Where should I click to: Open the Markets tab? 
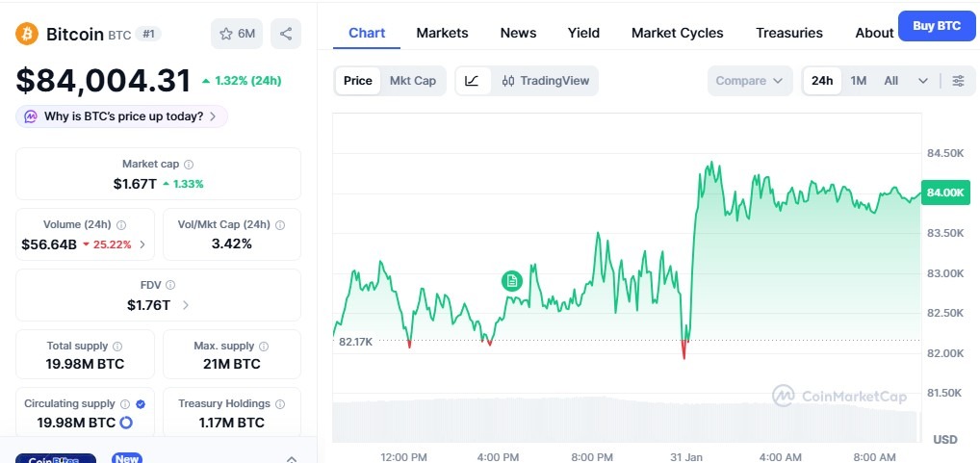click(x=442, y=33)
